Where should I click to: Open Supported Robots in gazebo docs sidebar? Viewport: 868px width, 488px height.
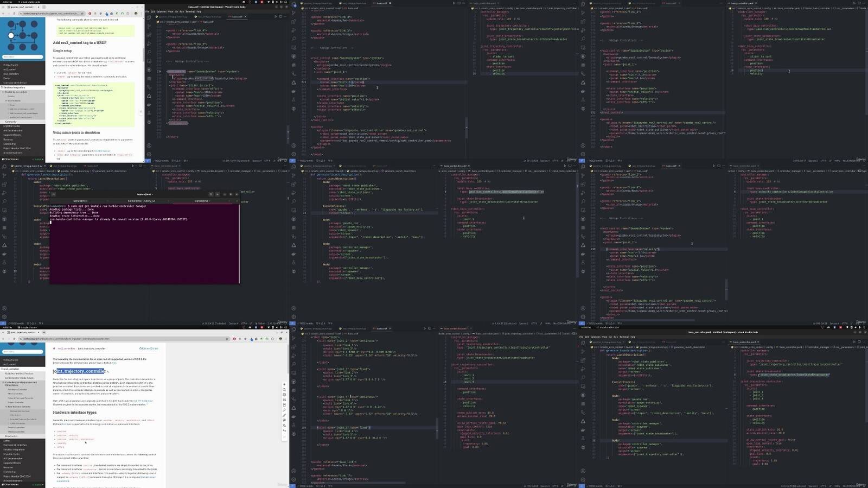coord(12,135)
